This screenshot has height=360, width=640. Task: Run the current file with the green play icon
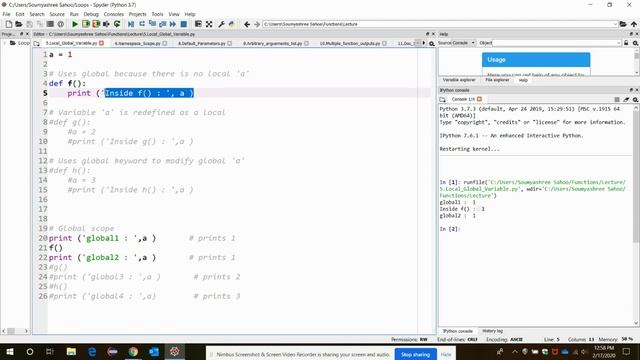[75, 24]
